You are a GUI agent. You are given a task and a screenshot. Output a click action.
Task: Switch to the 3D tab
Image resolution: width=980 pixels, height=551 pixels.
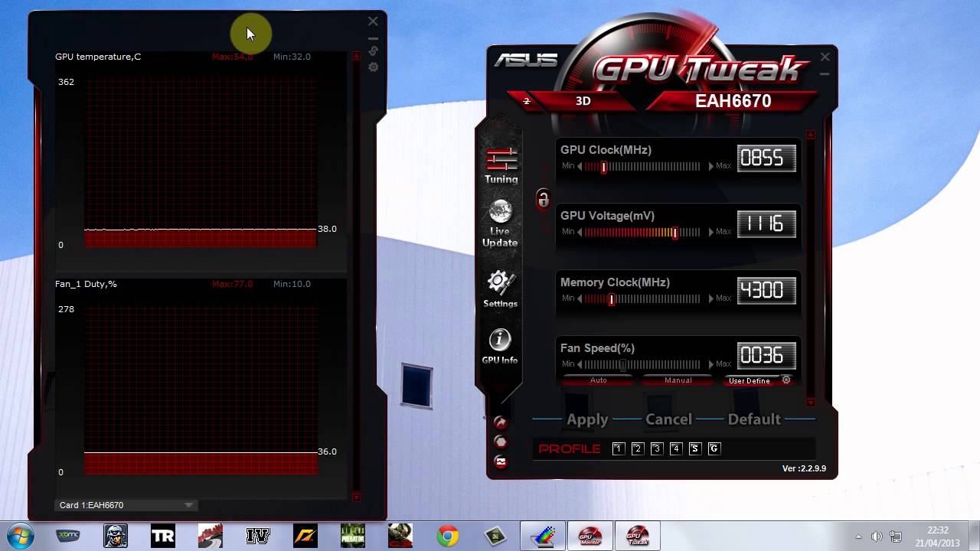pos(582,100)
